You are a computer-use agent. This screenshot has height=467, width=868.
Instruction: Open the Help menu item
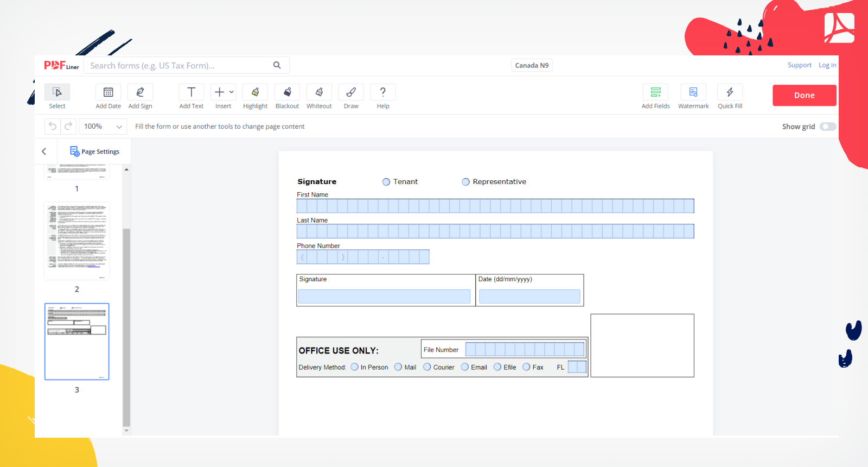(x=383, y=92)
